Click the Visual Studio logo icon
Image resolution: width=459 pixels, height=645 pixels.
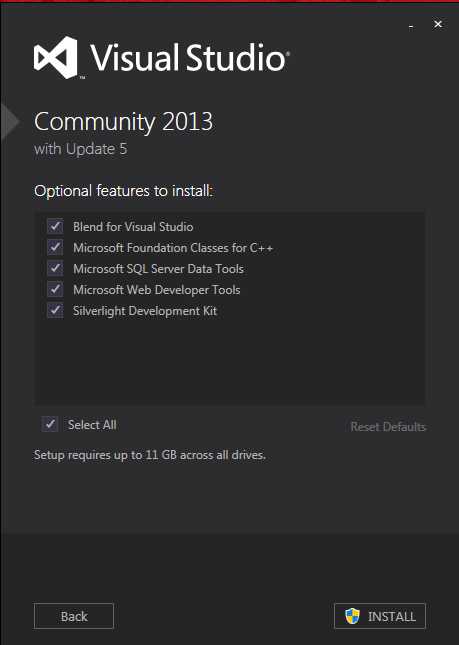click(x=56, y=58)
